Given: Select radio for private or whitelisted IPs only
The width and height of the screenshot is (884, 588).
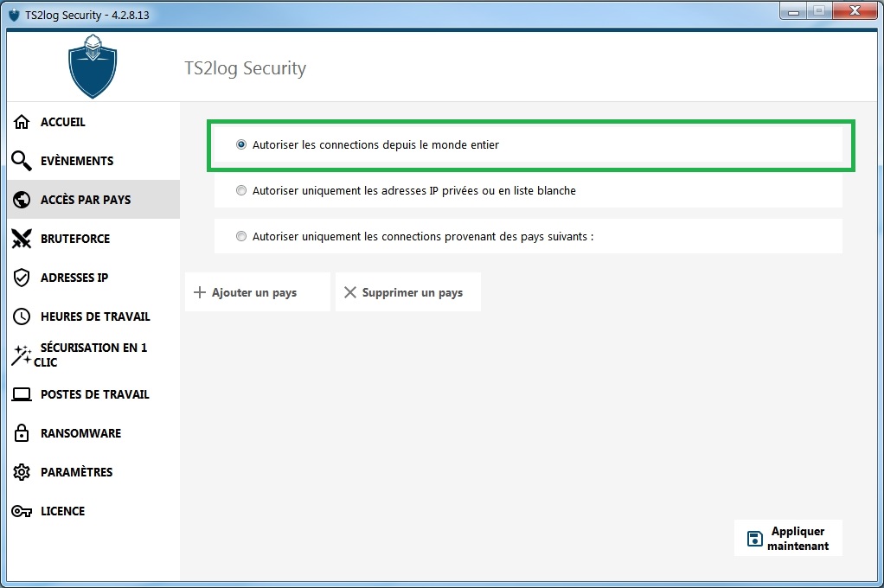Looking at the screenshot, I should pos(241,190).
